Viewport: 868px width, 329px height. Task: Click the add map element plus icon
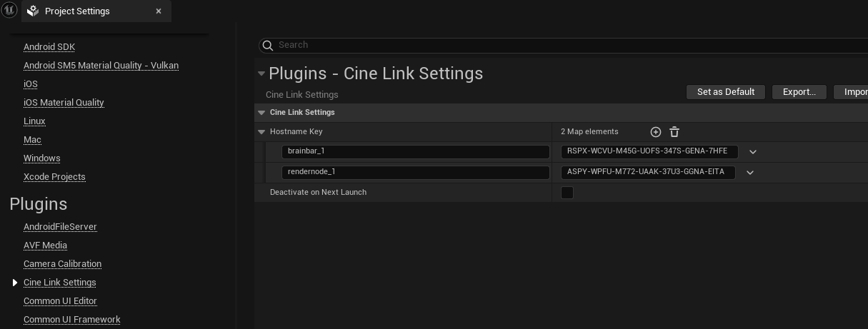click(656, 132)
